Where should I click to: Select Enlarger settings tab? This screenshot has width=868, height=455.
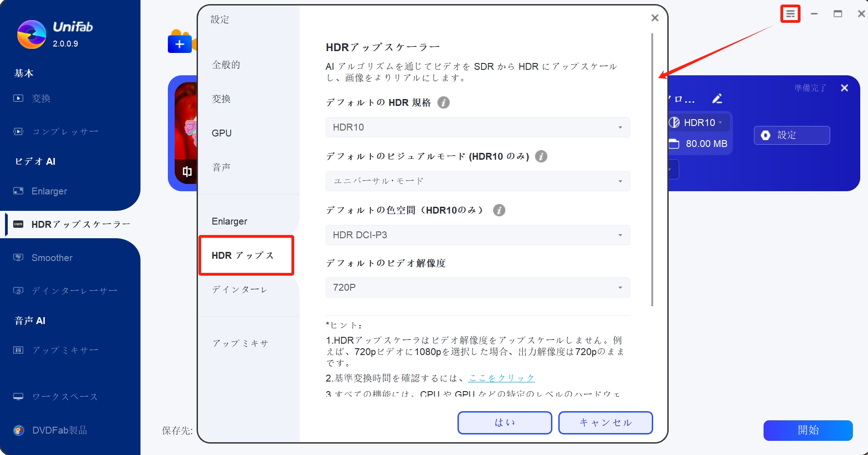coord(229,221)
